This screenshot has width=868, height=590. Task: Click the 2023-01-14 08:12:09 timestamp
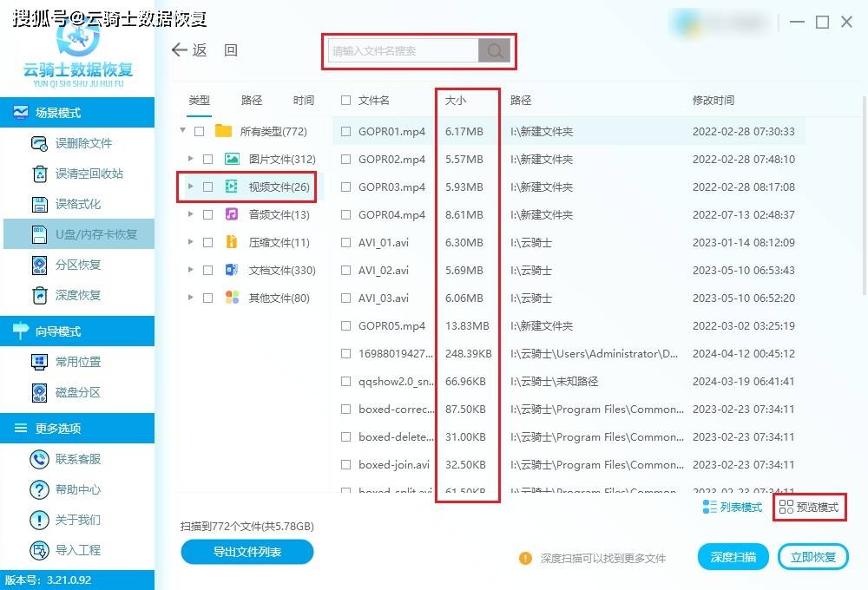click(x=744, y=243)
